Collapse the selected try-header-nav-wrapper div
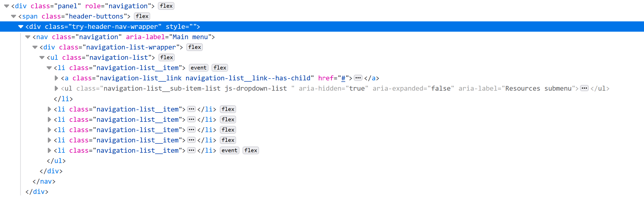644x197 pixels. 21,27
